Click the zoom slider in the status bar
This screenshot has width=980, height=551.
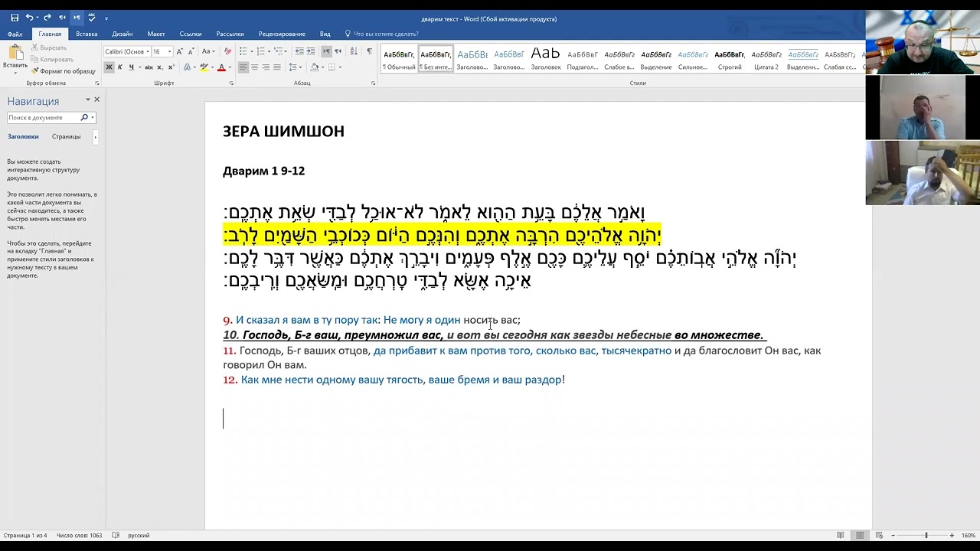click(x=926, y=535)
